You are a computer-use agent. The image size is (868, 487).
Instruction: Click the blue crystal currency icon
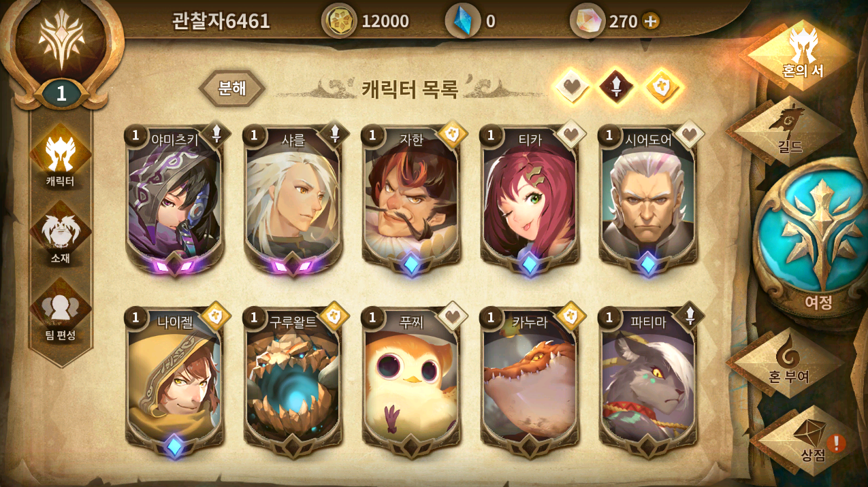(463, 21)
